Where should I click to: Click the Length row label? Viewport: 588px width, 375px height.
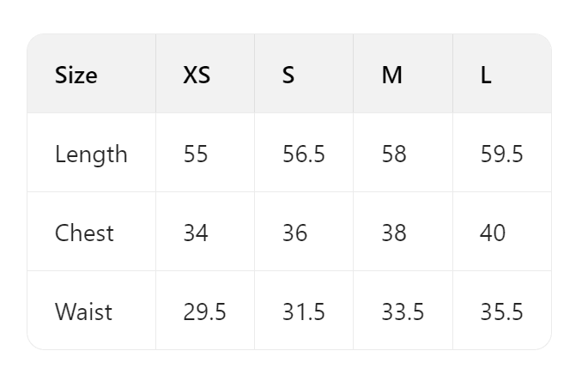tap(91, 154)
